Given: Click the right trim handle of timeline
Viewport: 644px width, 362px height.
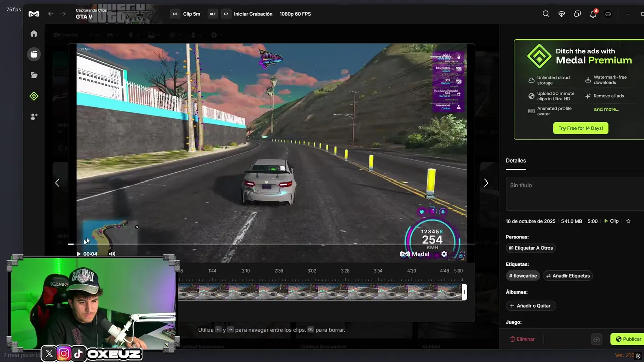Looking at the screenshot, I should point(465,292).
